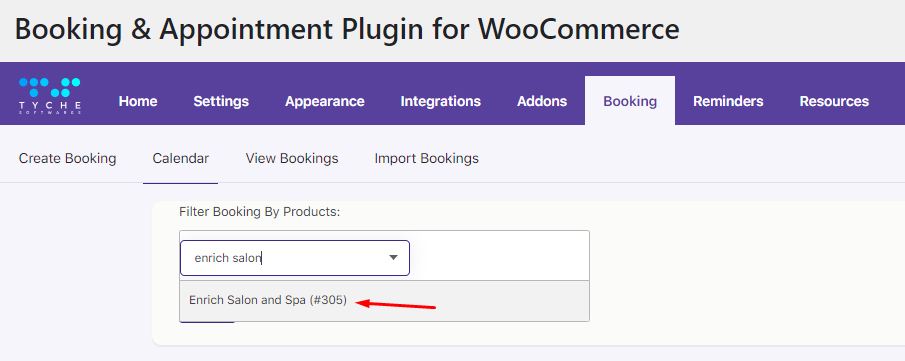This screenshot has height=361, width=905.
Task: Go to the Integrations tab
Action: [x=441, y=101]
